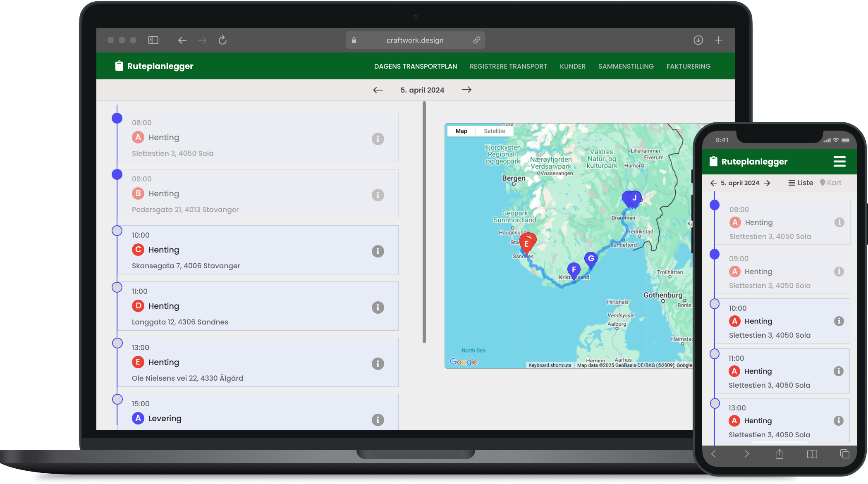Click Ruteplanlegger title on phone header

click(754, 162)
